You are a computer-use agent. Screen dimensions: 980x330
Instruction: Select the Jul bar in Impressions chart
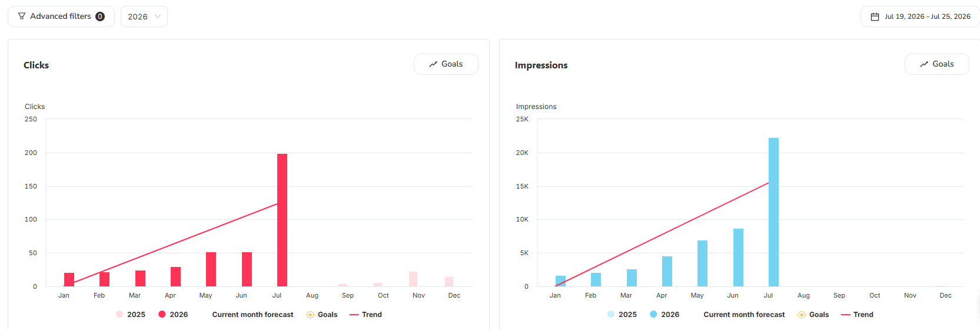tap(773, 212)
